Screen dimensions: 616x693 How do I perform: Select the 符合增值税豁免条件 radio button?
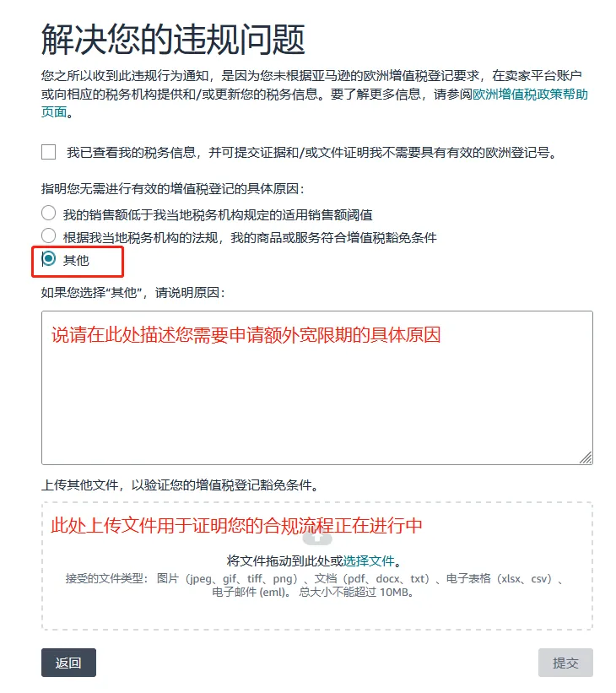point(48,236)
